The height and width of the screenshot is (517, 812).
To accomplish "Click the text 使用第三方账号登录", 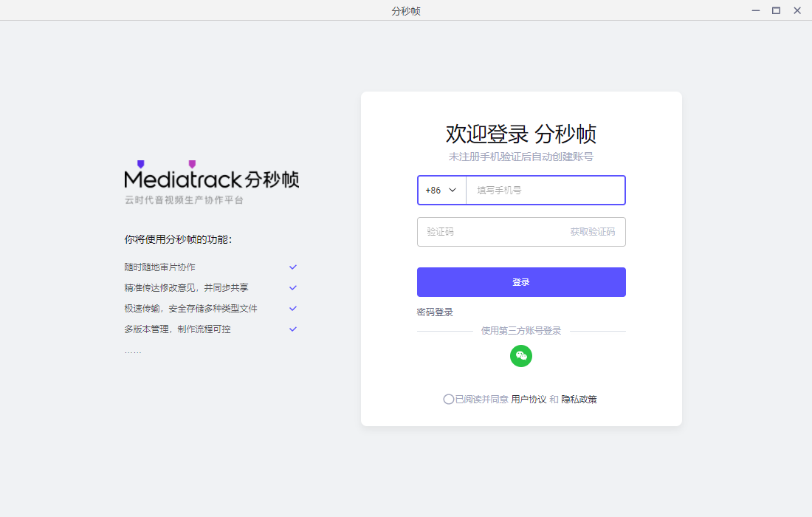I will click(x=521, y=330).
